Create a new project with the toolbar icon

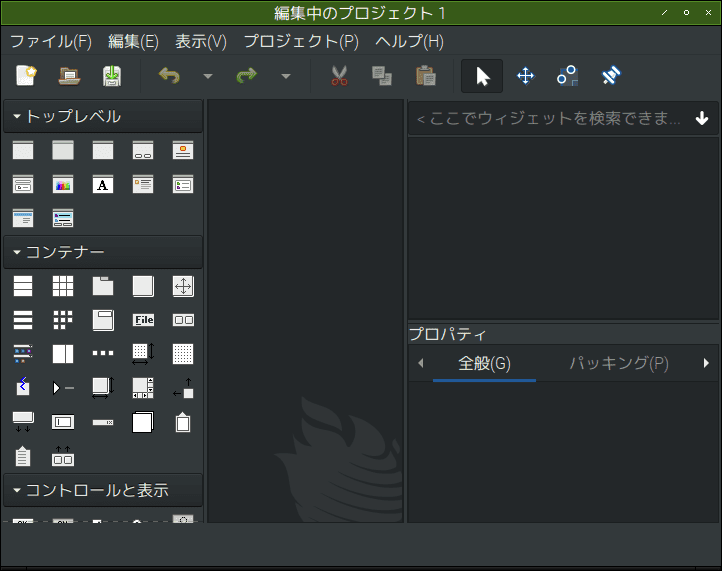(x=26, y=76)
